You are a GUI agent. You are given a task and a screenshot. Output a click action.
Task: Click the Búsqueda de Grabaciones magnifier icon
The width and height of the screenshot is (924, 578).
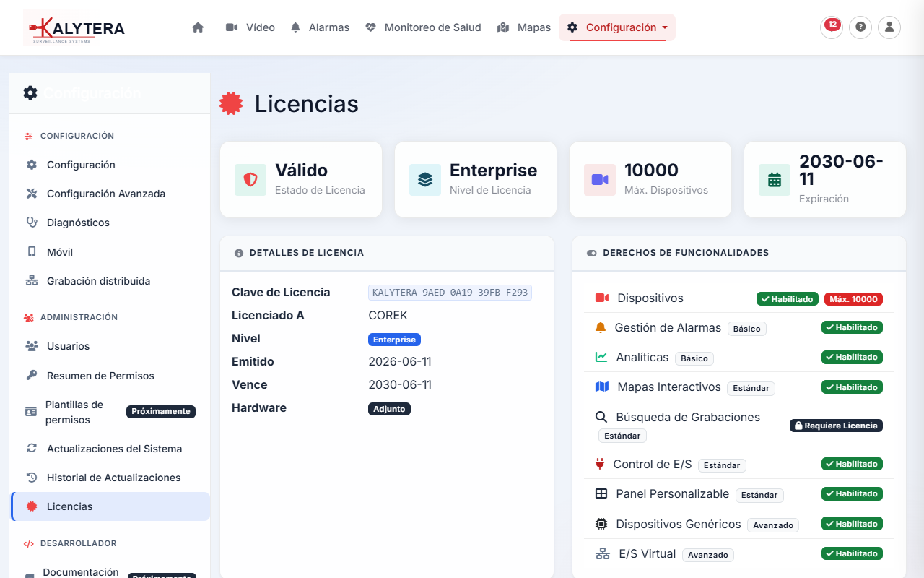[x=601, y=418]
